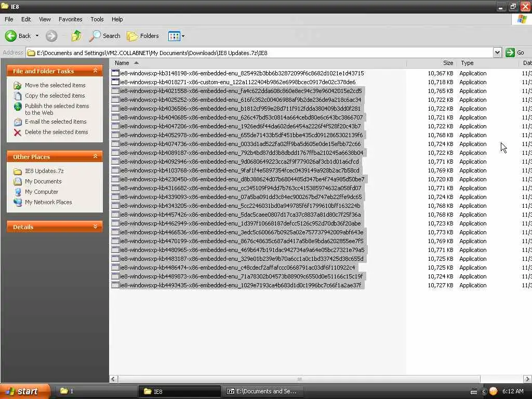Open the Tools menu
The height and width of the screenshot is (399, 532).
97,19
